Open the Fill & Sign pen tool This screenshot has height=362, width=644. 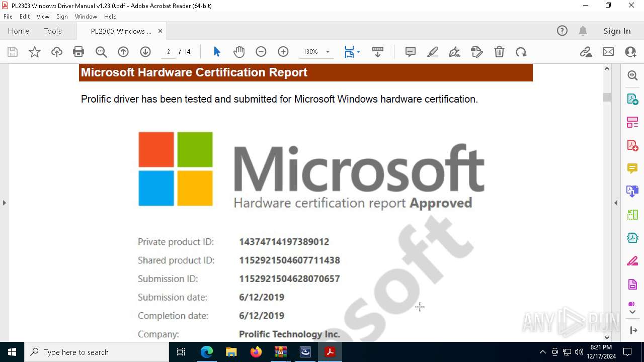click(455, 52)
